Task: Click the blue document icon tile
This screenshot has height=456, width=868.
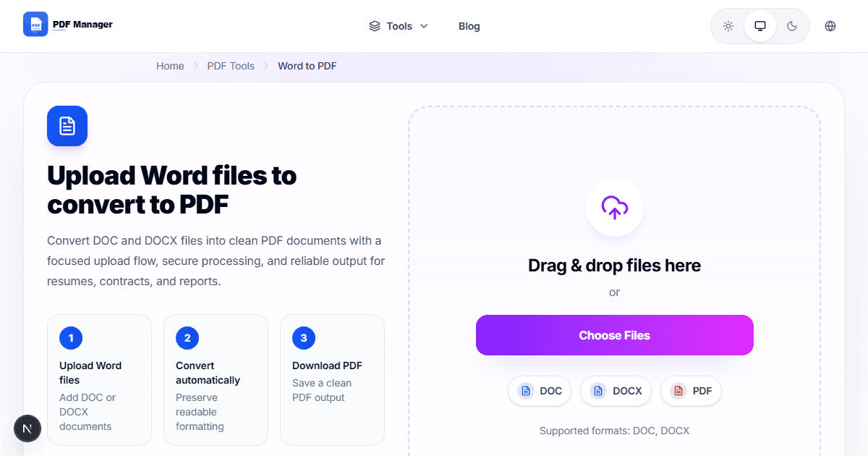Action: 67,126
